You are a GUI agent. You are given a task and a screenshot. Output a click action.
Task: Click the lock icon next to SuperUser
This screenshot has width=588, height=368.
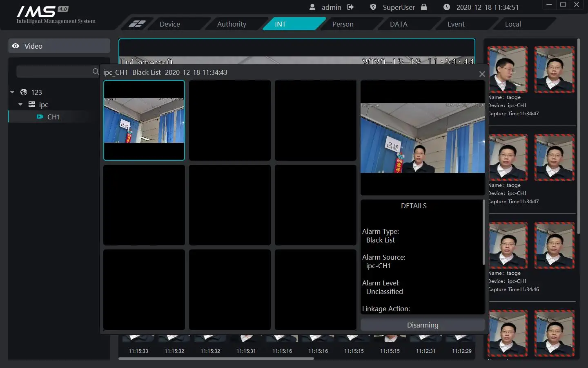[x=423, y=7]
